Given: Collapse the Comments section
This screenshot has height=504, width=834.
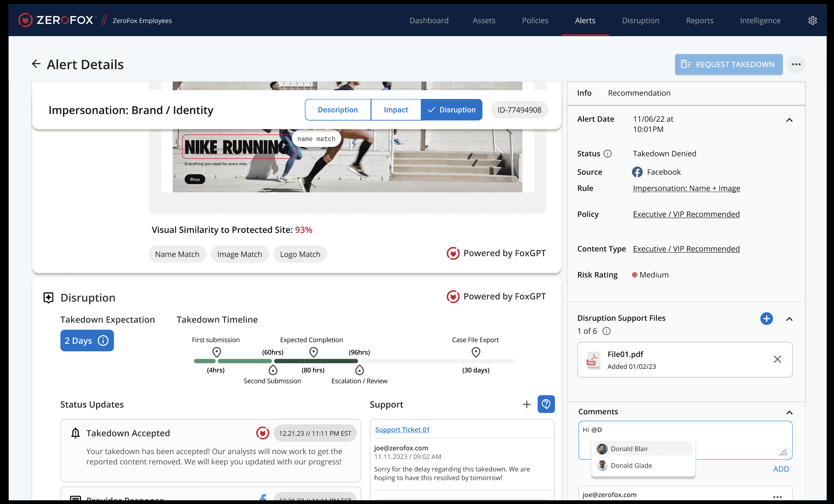Looking at the screenshot, I should pos(789,412).
